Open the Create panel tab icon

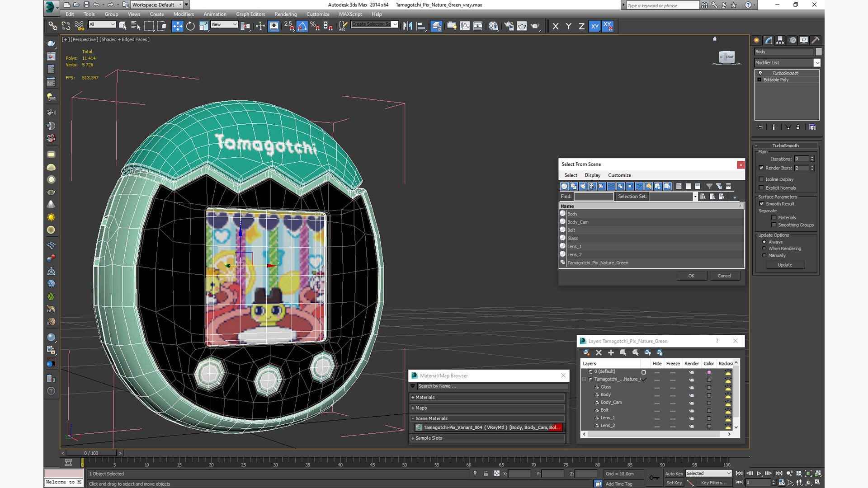pos(757,40)
